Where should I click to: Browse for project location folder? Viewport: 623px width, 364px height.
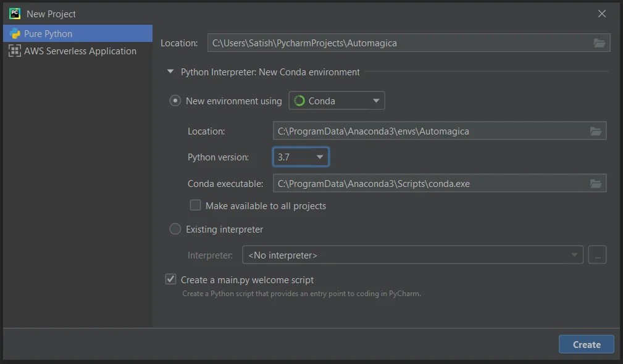[x=599, y=43]
